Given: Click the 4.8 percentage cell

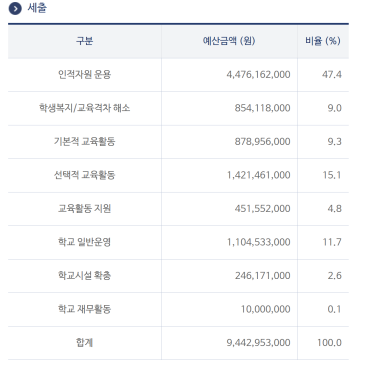Looking at the screenshot, I should pos(334,209).
